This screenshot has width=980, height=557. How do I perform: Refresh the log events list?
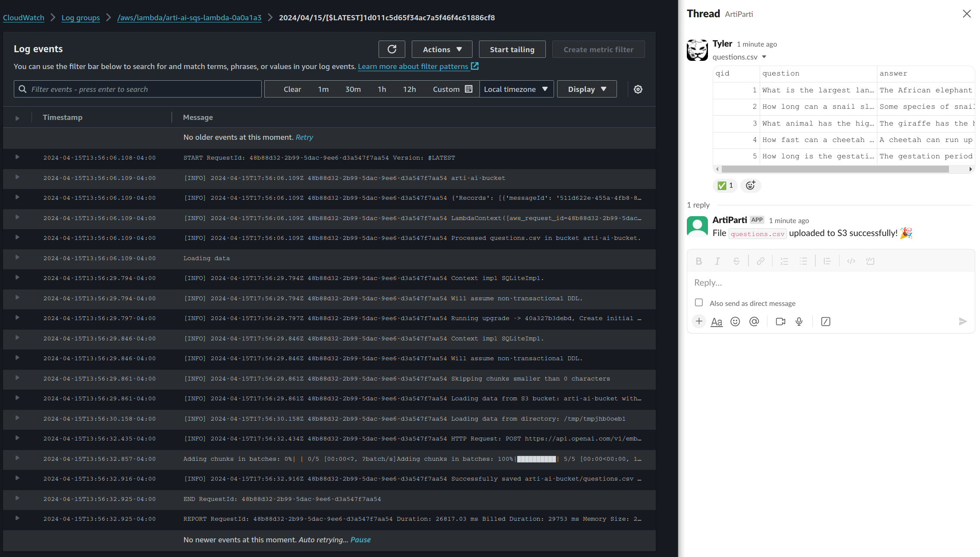[391, 49]
